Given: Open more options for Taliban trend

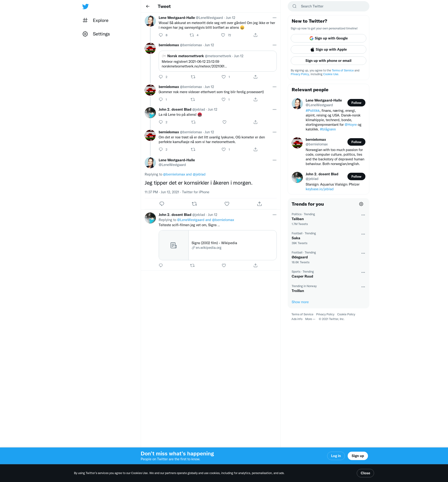Looking at the screenshot, I should (x=363, y=215).
